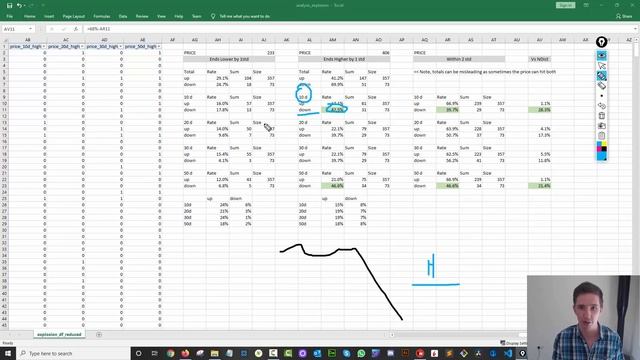Open price_10d_high column filter dropdown
Viewport: 640px width, 360px height.
click(44, 47)
